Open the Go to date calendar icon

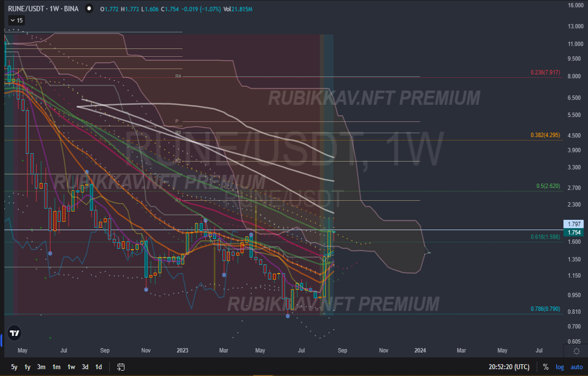pos(121,367)
